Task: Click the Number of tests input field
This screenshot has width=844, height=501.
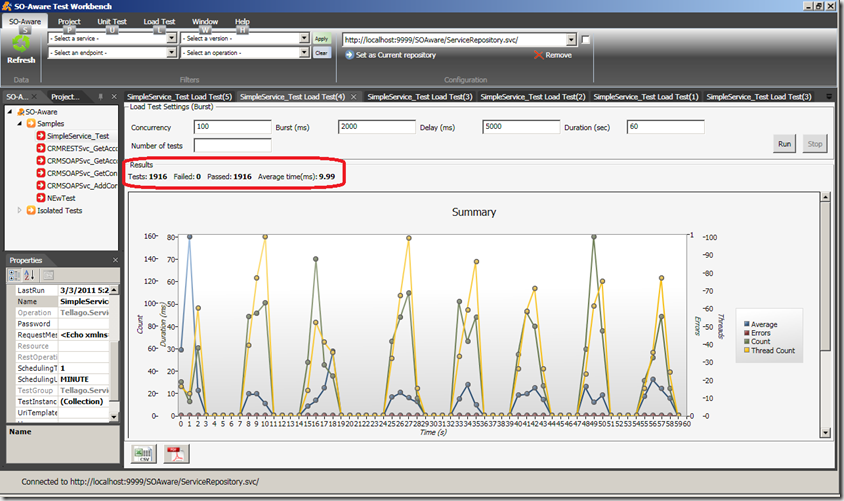Action: click(x=233, y=145)
